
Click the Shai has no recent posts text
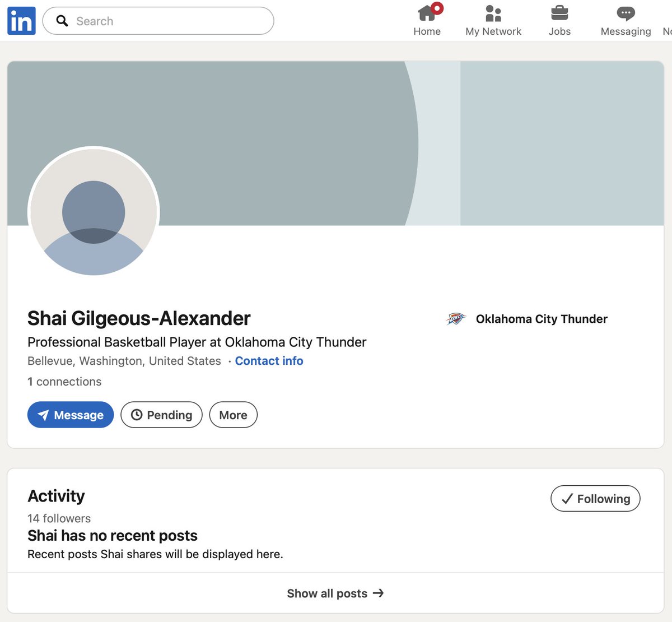click(113, 536)
